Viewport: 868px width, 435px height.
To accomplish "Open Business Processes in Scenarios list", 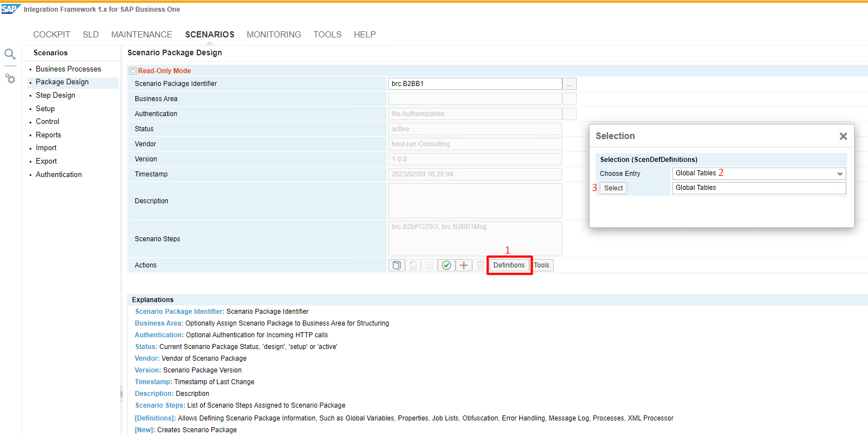I will point(68,69).
